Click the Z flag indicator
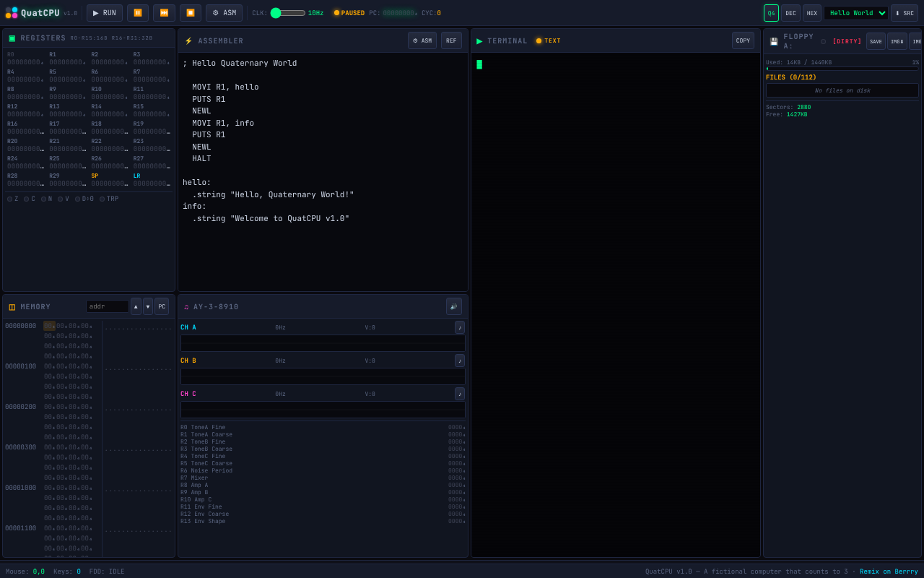The width and height of the screenshot is (924, 578). point(13,199)
